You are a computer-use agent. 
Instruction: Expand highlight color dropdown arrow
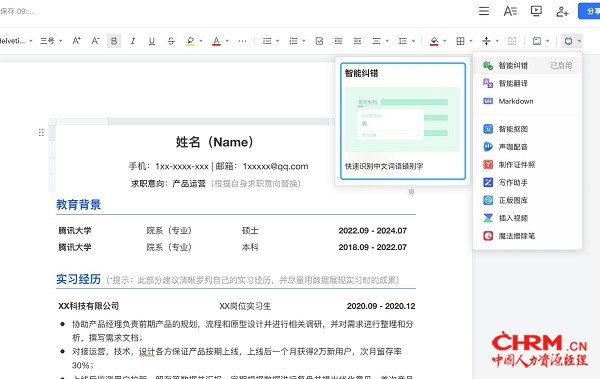(201, 41)
